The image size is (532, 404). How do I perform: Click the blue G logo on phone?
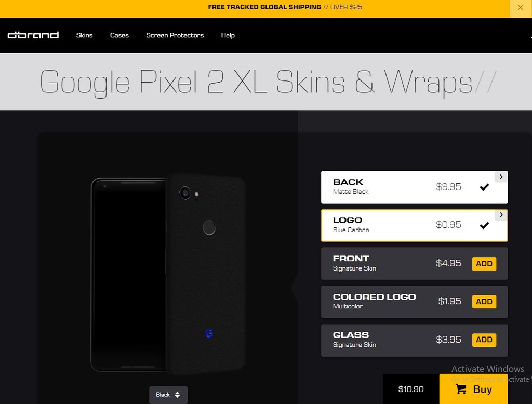(209, 333)
